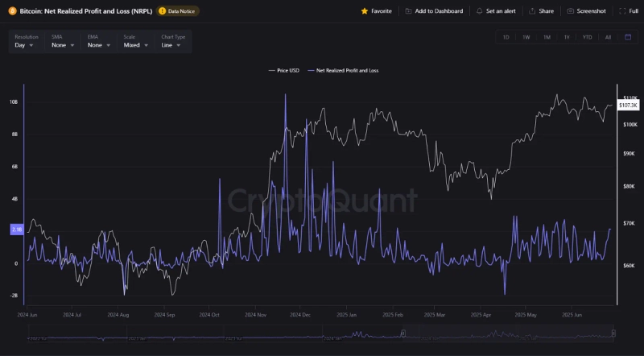Image resolution: width=644 pixels, height=356 pixels.
Task: Click the Favorite star icon
Action: point(365,11)
